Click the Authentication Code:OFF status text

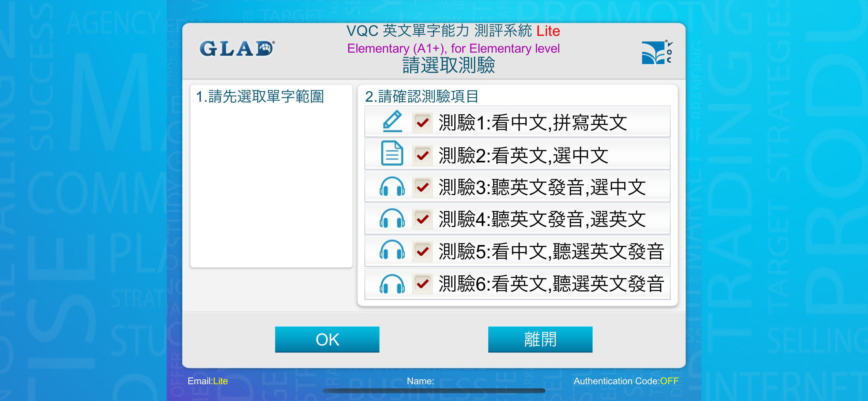pos(626,381)
